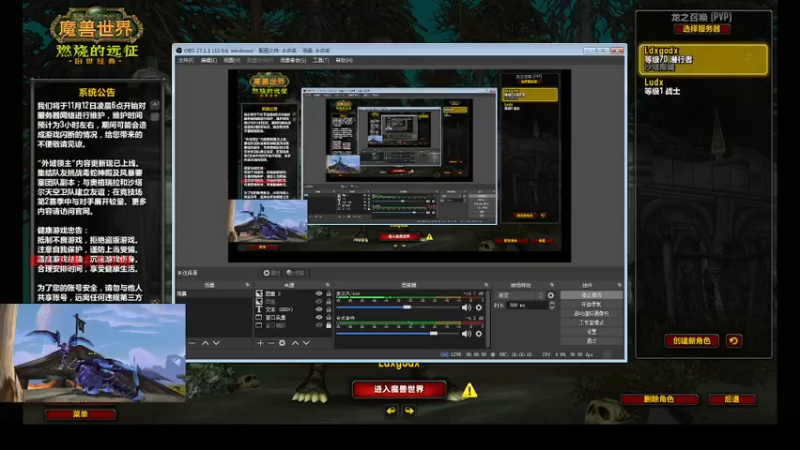Click announcement scrollbar up arrow
Screen dimensions: 800x450
pos(155,105)
